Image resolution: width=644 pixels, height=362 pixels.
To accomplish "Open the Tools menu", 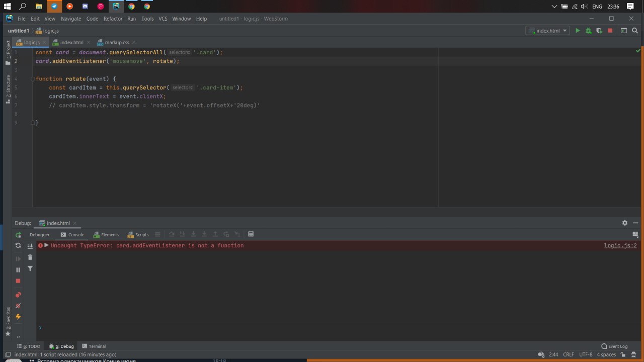I will (147, 19).
